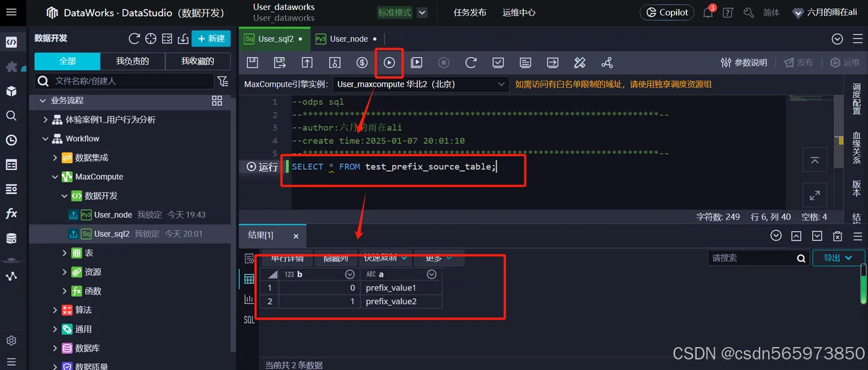
Task: Click the wrench settings icon in header
Action: point(748,12)
